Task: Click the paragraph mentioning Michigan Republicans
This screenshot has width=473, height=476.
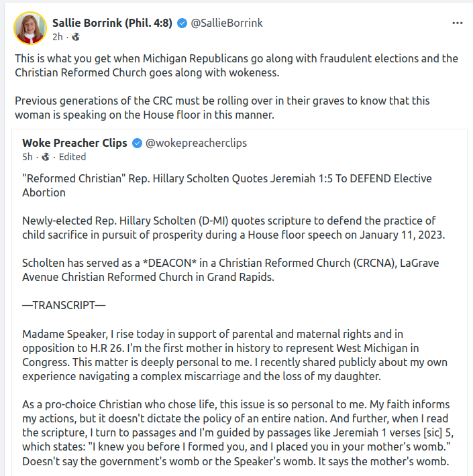Action: click(x=236, y=65)
